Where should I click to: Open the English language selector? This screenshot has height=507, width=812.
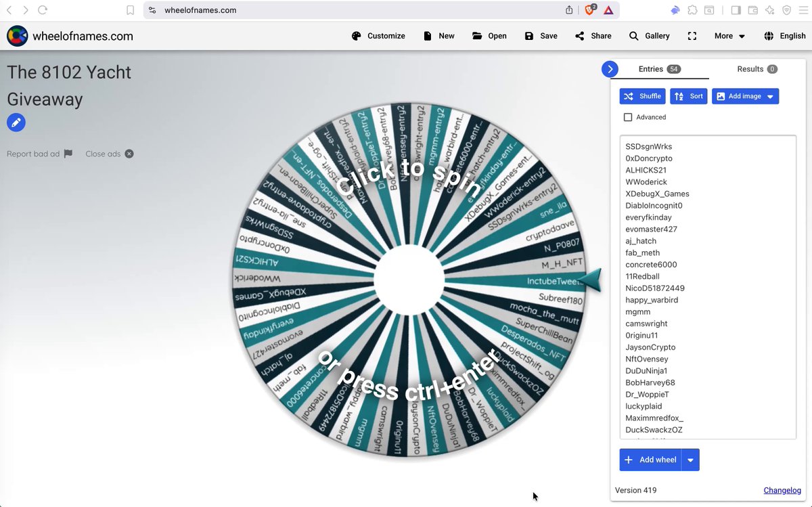785,36
